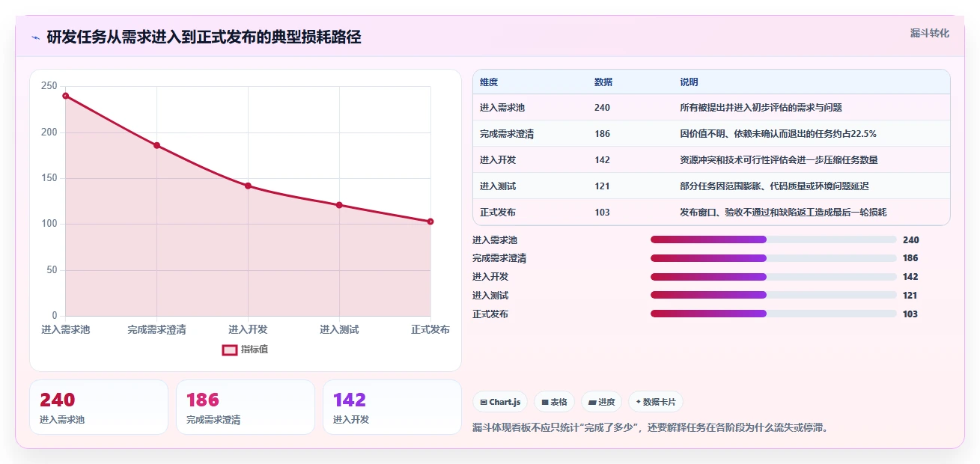Image resolution: width=980 pixels, height=464 pixels.
Task: Click the 142 进入开发 data card
Action: click(392, 407)
